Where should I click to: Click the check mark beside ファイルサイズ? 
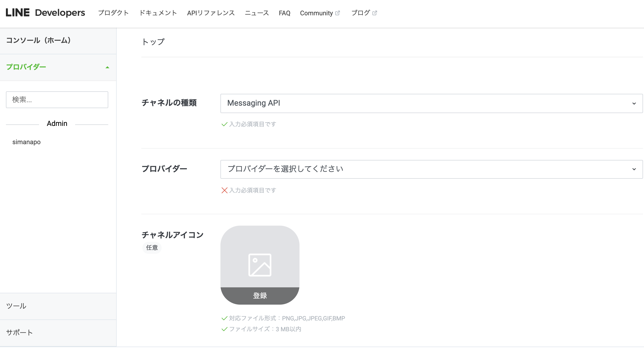click(x=224, y=329)
